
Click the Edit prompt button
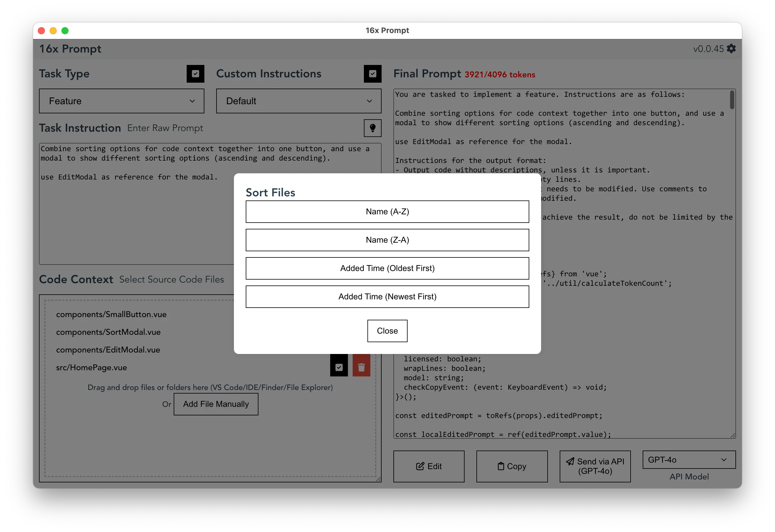[x=429, y=466]
